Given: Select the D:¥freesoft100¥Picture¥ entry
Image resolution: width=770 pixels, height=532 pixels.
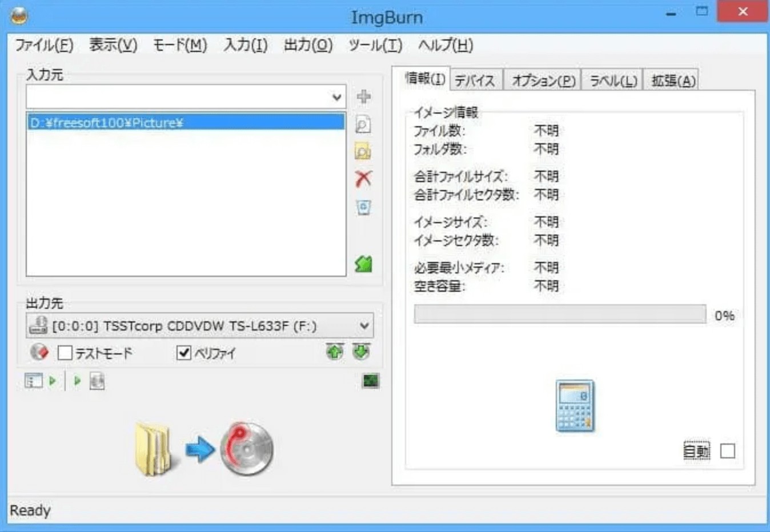Looking at the screenshot, I should pyautogui.click(x=186, y=122).
